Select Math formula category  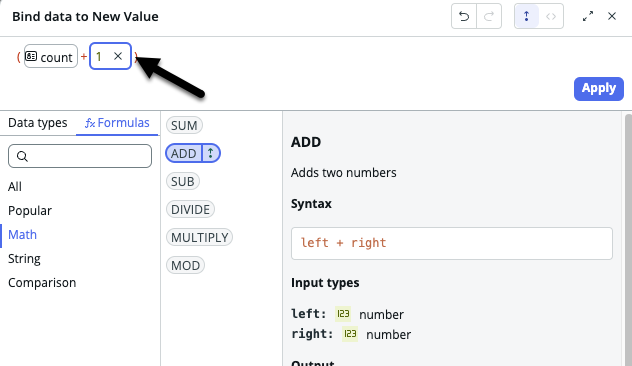point(23,235)
